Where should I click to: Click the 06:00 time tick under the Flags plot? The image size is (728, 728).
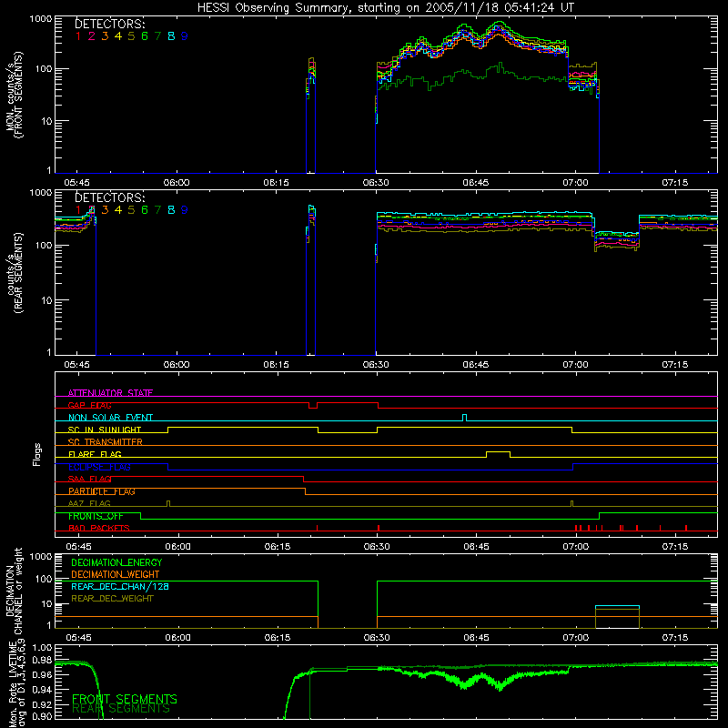click(177, 547)
